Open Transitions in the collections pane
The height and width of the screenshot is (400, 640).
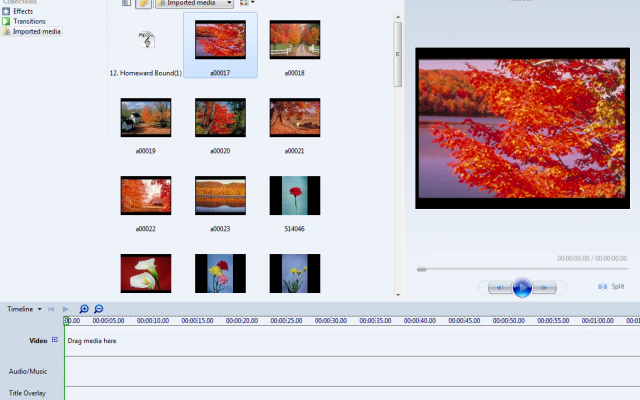pyautogui.click(x=29, y=21)
